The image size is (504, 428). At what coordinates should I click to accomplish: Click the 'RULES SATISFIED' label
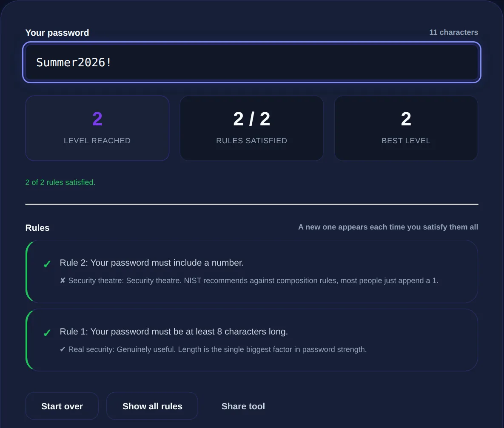click(252, 141)
